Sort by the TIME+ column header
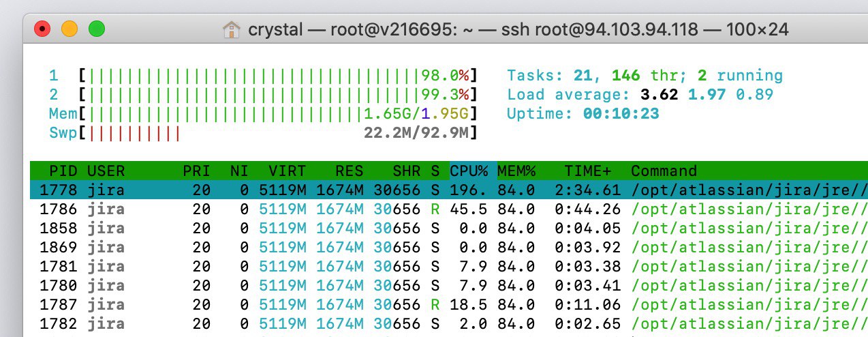Image resolution: width=868 pixels, height=337 pixels. click(x=588, y=171)
